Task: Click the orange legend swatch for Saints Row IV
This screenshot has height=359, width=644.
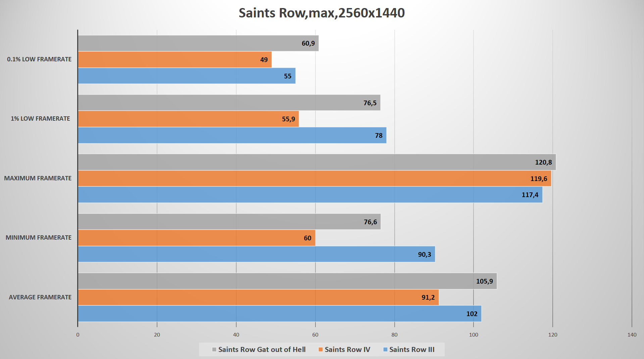Action: (x=320, y=350)
